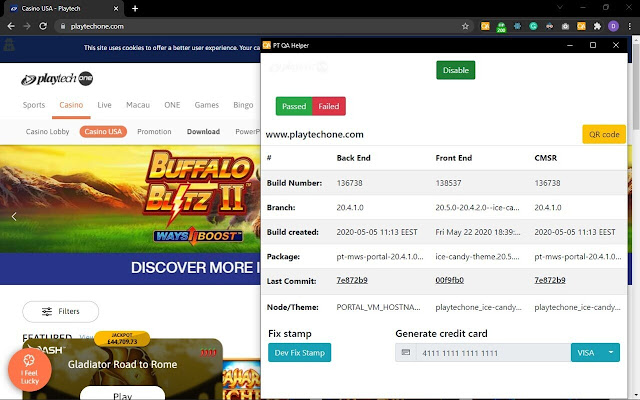Click the generated credit card number field
This screenshot has width=640, height=400.
click(x=493, y=353)
